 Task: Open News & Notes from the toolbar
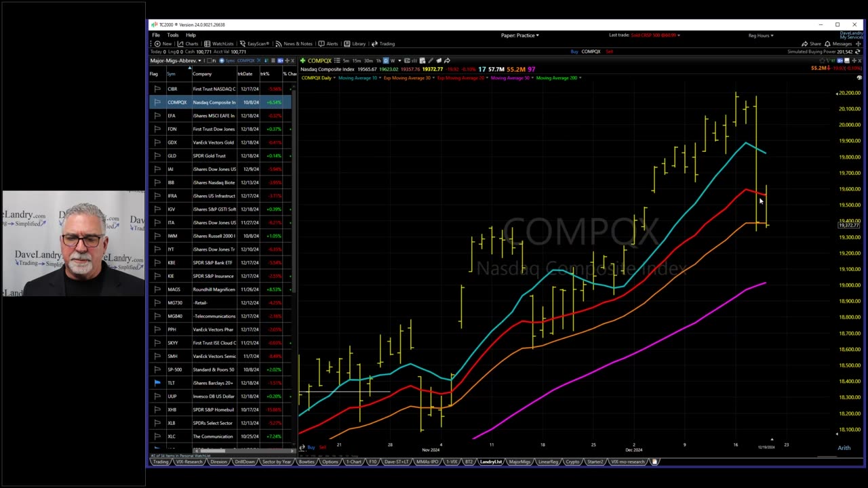coord(295,44)
